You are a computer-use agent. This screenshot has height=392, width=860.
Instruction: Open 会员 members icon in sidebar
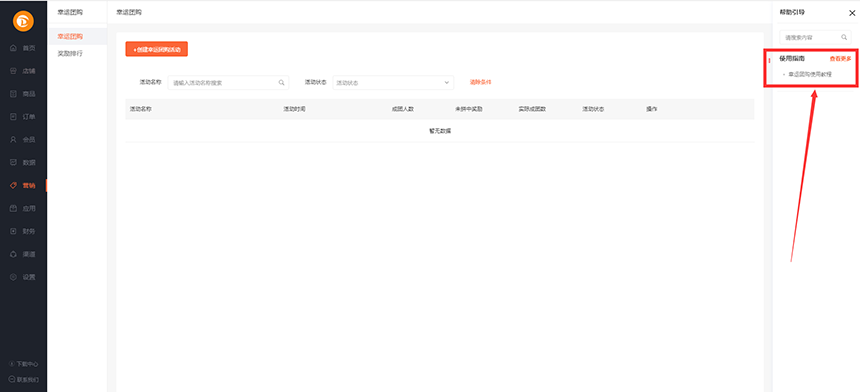(x=14, y=140)
